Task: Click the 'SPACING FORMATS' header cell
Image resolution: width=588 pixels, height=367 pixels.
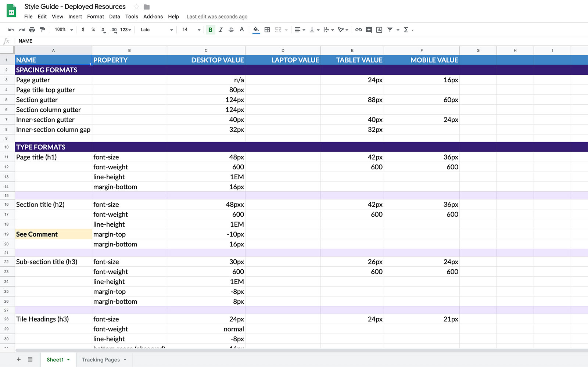Action: 53,70
